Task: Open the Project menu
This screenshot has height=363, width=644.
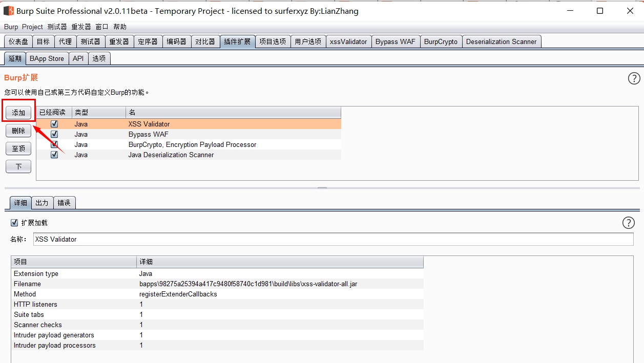Action: click(x=32, y=27)
